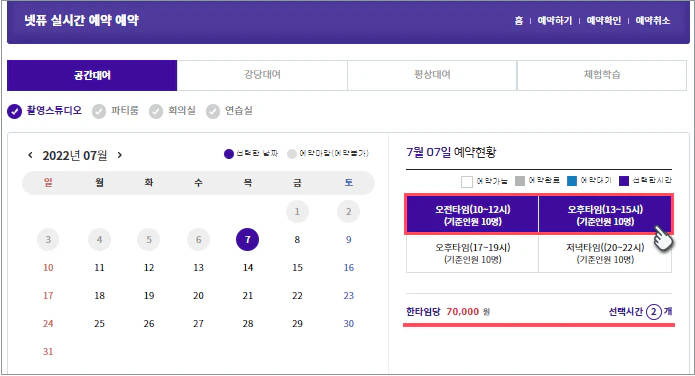Select the 회의실 radio option
The width and height of the screenshot is (695, 376).
tap(172, 111)
